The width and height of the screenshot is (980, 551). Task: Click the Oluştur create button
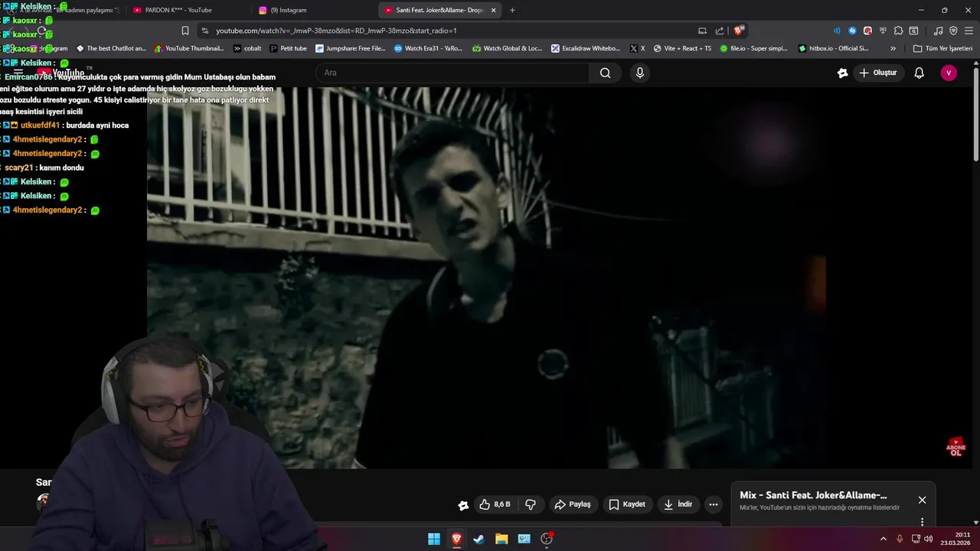click(878, 73)
